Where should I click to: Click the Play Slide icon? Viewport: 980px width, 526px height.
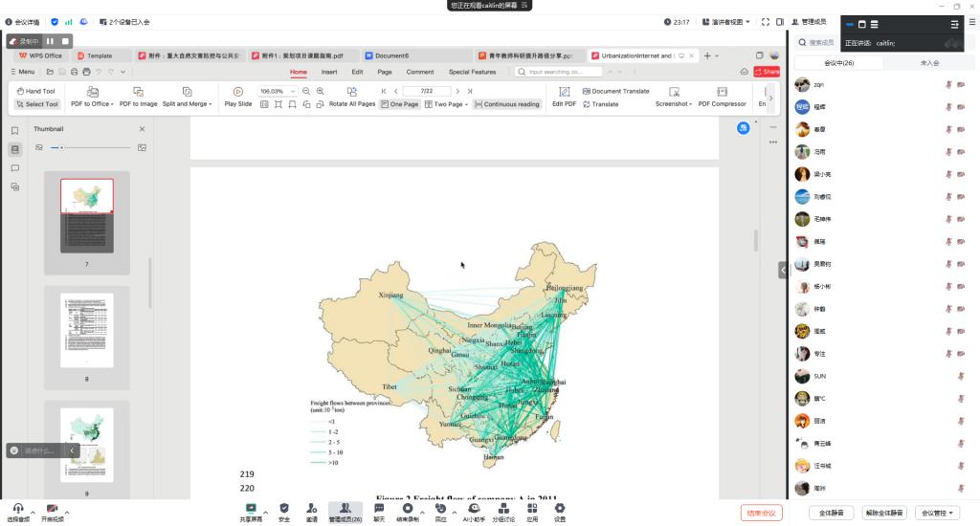tap(238, 92)
